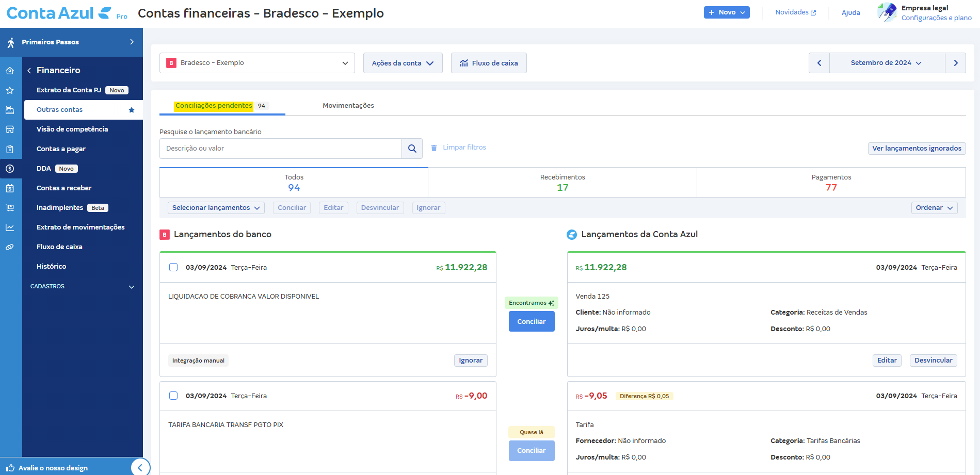
Task: Click the Descrição ou valor search field
Action: click(x=280, y=149)
